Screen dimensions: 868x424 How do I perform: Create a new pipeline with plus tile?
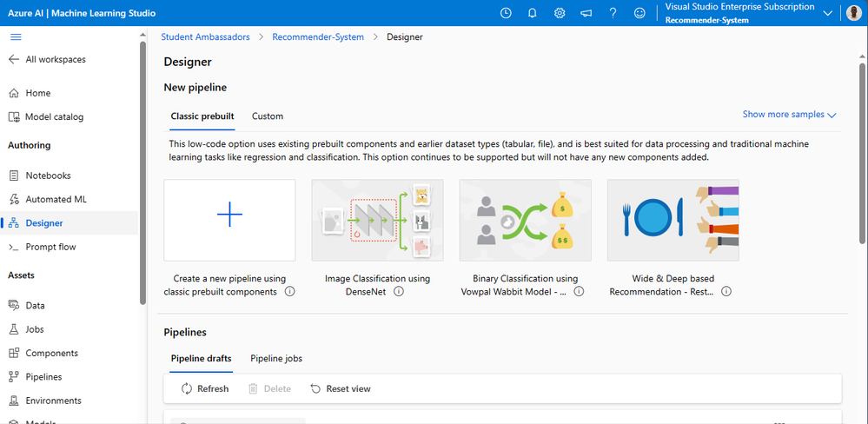(229, 221)
